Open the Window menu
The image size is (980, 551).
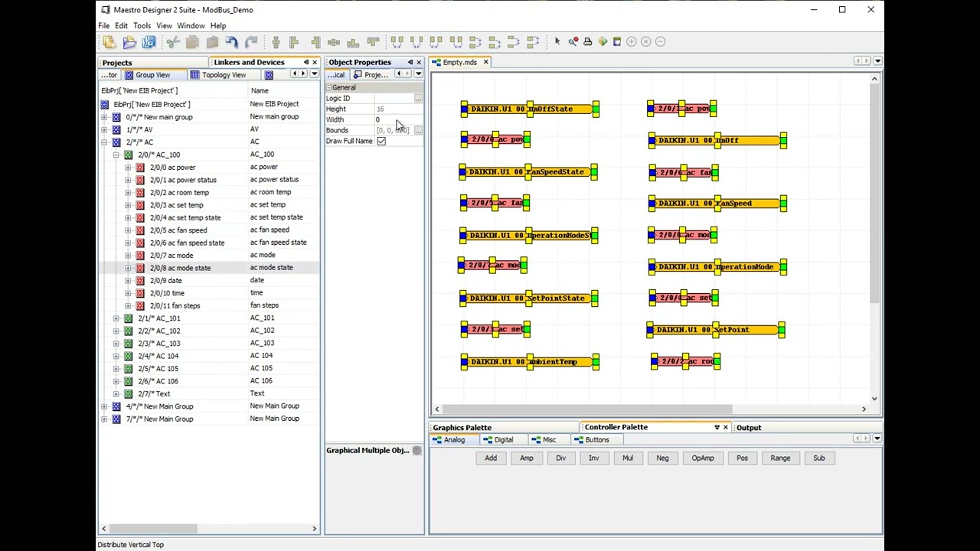[x=191, y=25]
